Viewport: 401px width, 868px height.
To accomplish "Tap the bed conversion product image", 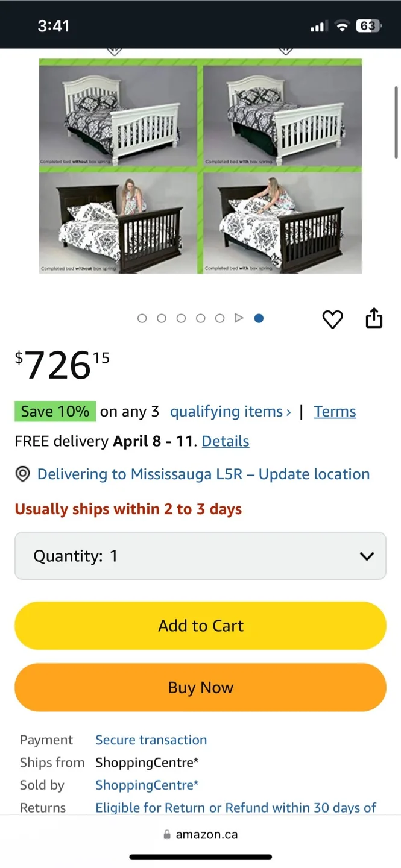I will coord(200,166).
